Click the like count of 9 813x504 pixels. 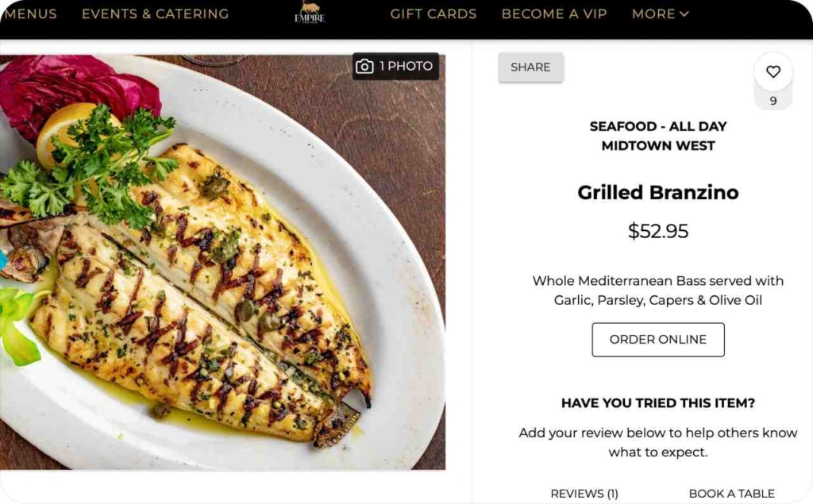[x=773, y=102]
